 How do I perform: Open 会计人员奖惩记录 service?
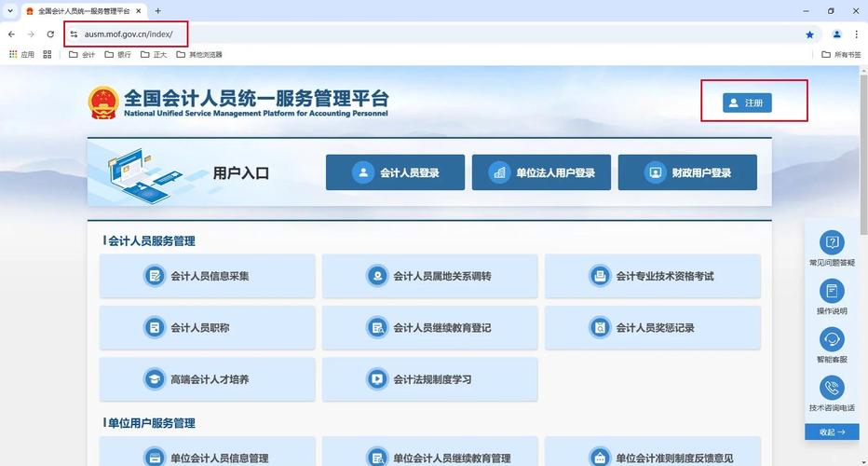653,327
